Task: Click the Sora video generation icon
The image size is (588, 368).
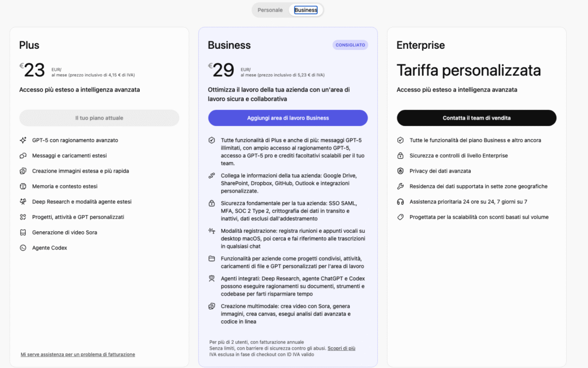Action: tap(23, 232)
